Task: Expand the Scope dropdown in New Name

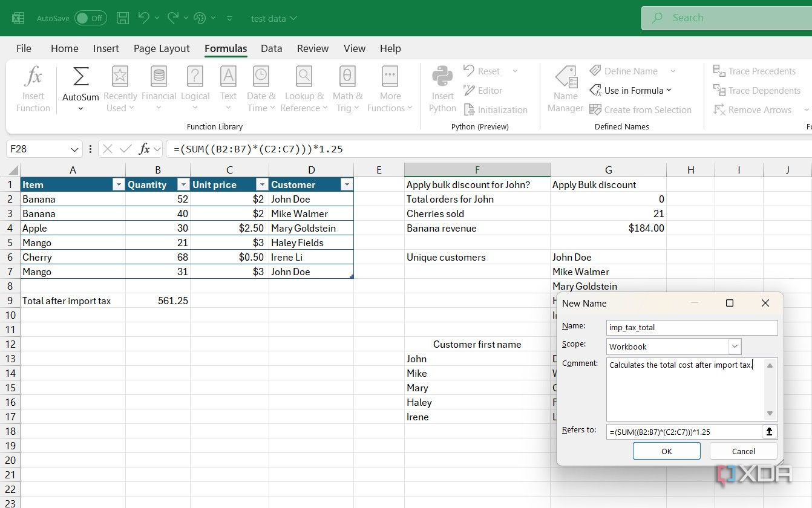Action: [735, 347]
